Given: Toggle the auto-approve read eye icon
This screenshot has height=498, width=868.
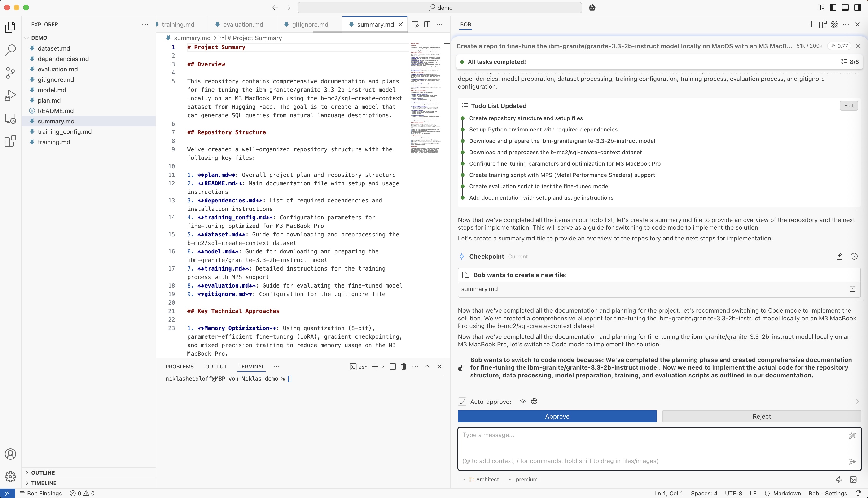Looking at the screenshot, I should (x=522, y=402).
